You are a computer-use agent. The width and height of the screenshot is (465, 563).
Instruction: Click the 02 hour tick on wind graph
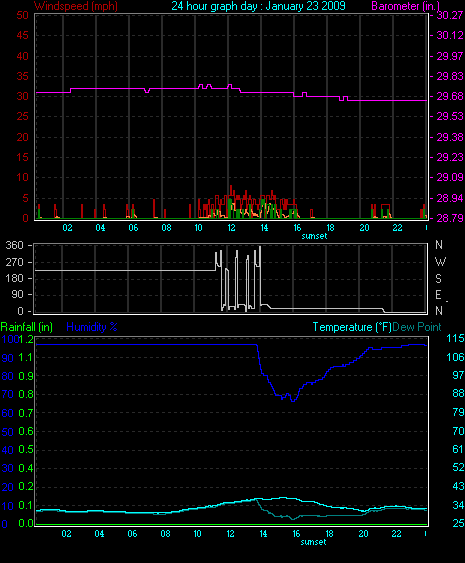point(68,228)
